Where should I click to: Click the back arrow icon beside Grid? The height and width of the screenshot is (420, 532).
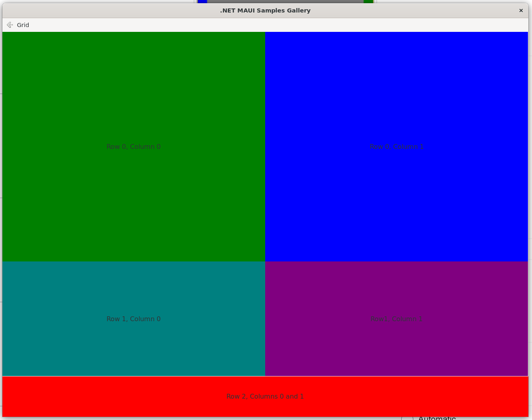tap(10, 25)
